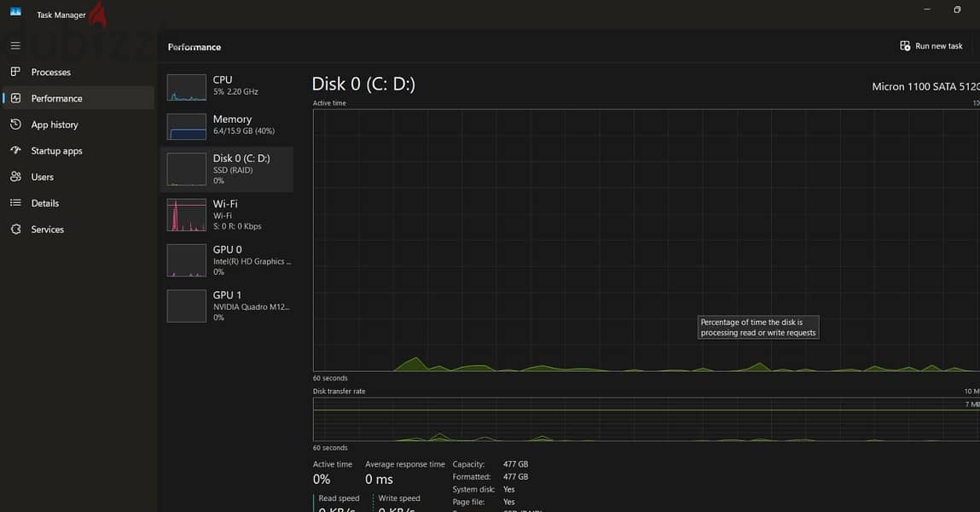The height and width of the screenshot is (512, 980).
Task: Select the GPU 1 mini graph thumbnail
Action: pyautogui.click(x=186, y=305)
